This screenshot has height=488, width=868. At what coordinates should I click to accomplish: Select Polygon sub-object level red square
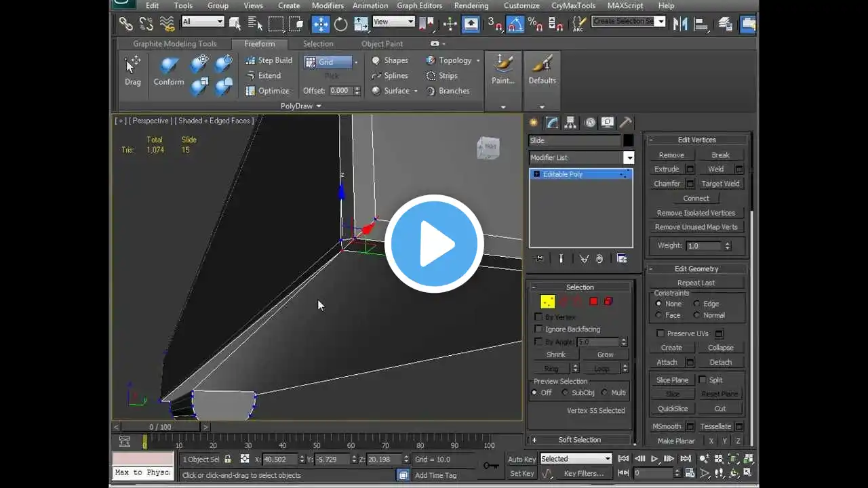(x=593, y=302)
